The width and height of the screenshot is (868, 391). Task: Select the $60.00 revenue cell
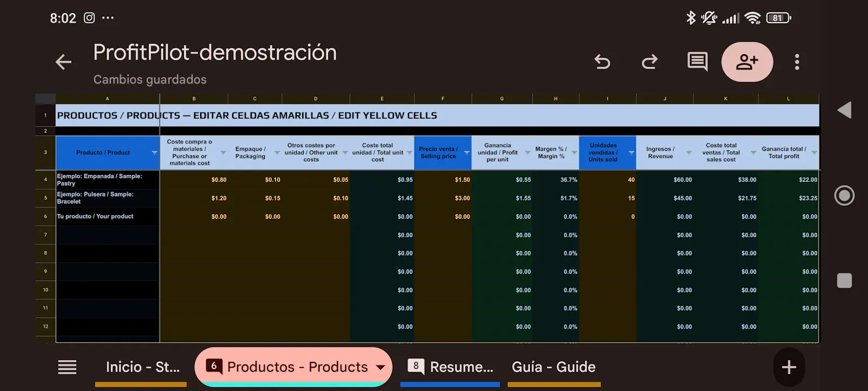pos(665,180)
